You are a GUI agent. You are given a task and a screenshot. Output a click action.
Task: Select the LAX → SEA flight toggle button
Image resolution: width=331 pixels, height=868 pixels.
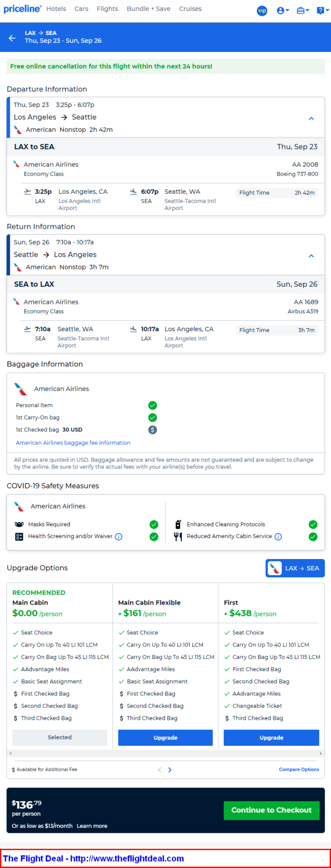click(x=295, y=568)
